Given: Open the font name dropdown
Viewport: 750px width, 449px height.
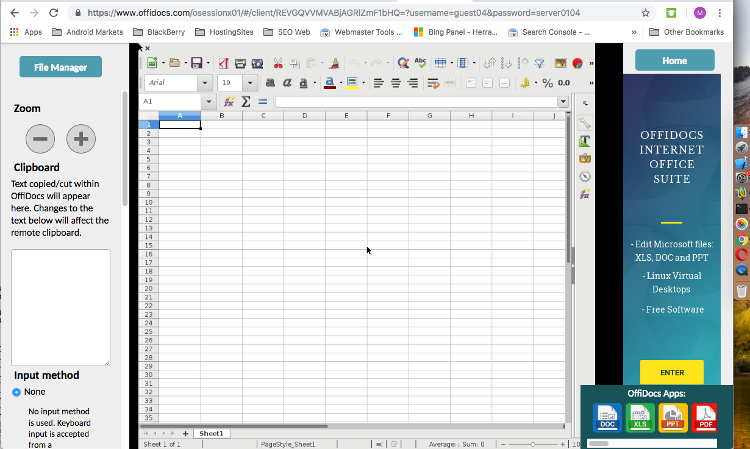Looking at the screenshot, I should 205,83.
